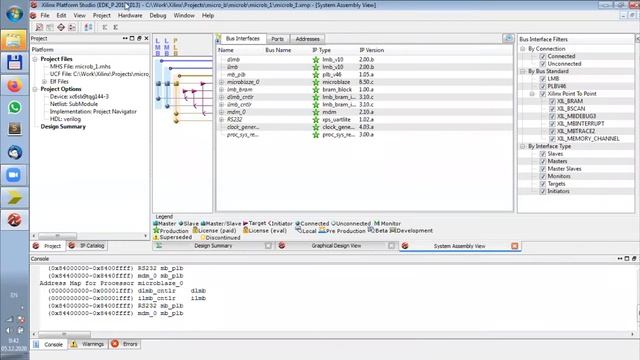The height and width of the screenshot is (360, 640).
Task: Click the star icon in the dlmb row
Action: 316,60
